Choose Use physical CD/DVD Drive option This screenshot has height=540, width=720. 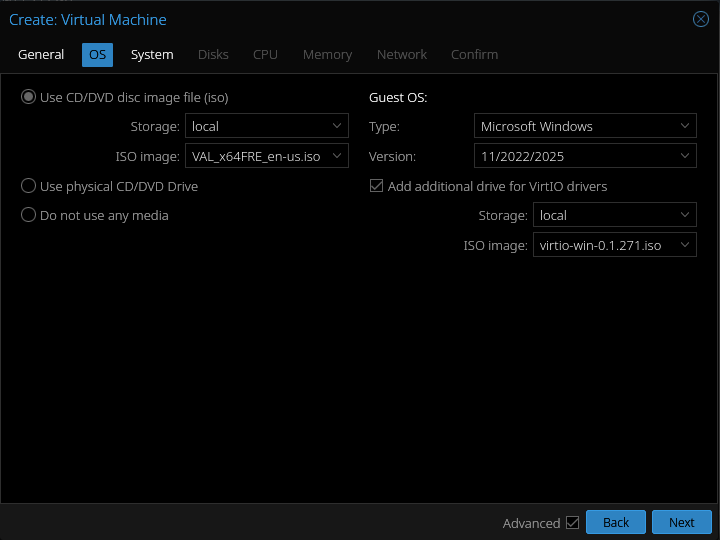click(x=28, y=186)
